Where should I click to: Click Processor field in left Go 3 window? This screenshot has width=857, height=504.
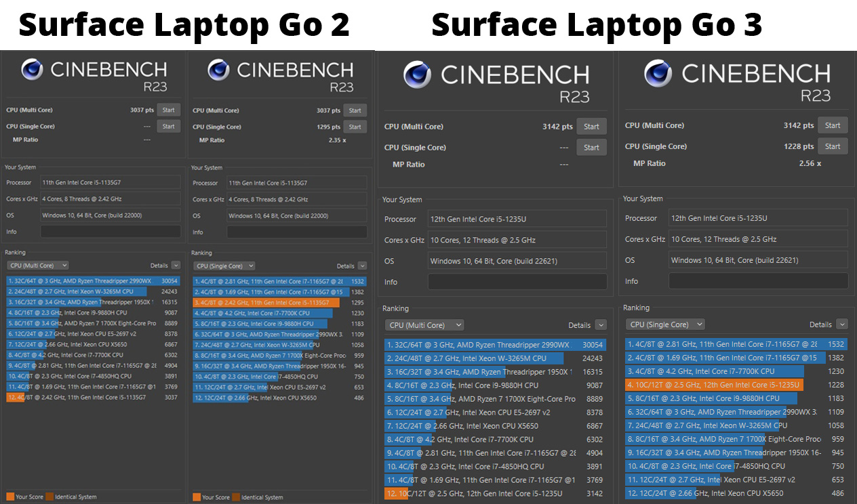coord(517,219)
